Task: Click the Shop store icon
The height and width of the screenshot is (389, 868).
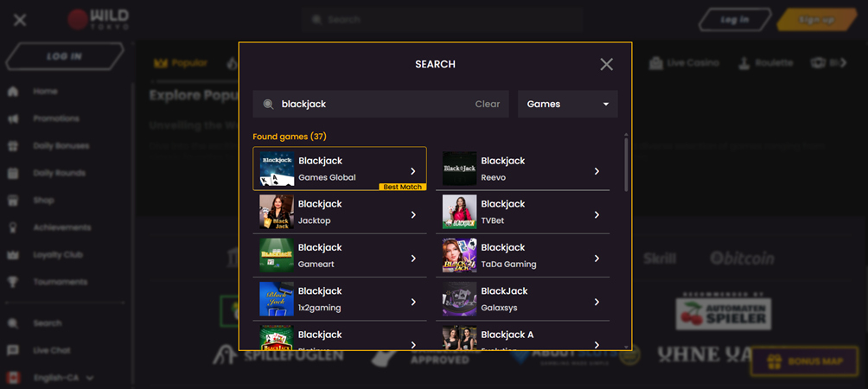Action: click(x=13, y=201)
